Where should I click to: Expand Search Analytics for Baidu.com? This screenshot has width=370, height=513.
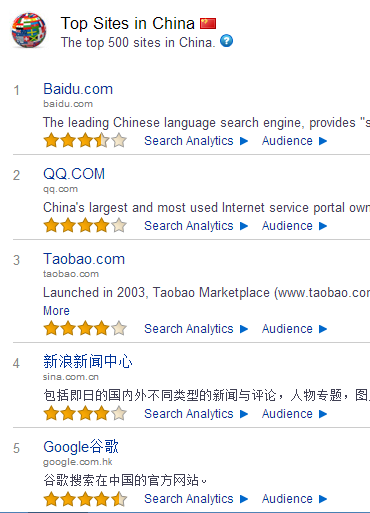pos(196,141)
